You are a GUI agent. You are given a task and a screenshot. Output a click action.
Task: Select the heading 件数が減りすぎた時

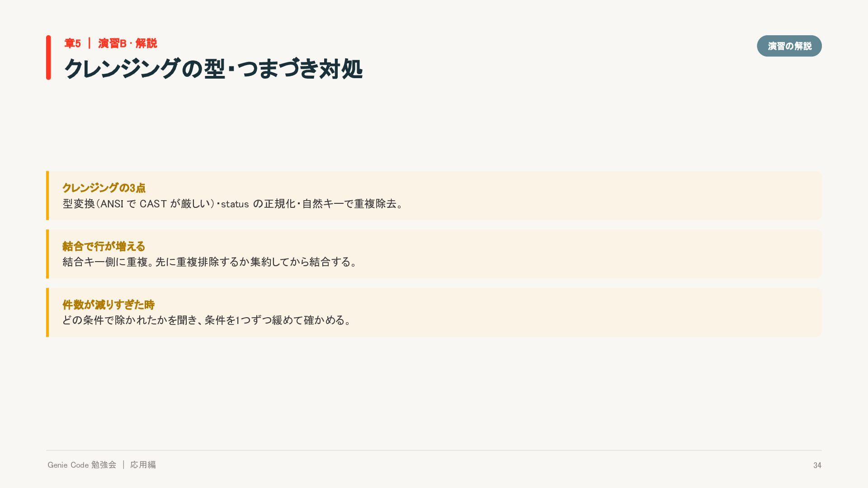point(108,305)
